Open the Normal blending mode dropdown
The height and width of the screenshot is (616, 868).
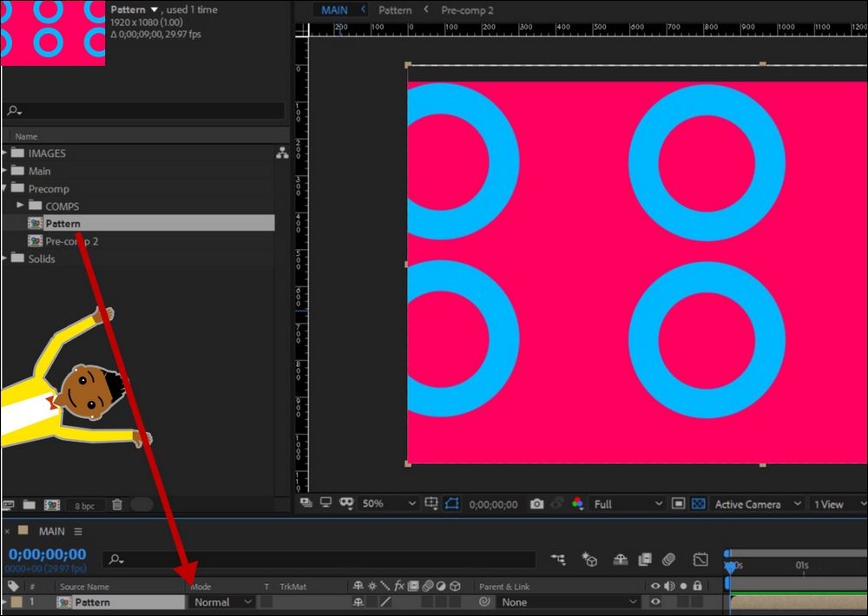221,602
